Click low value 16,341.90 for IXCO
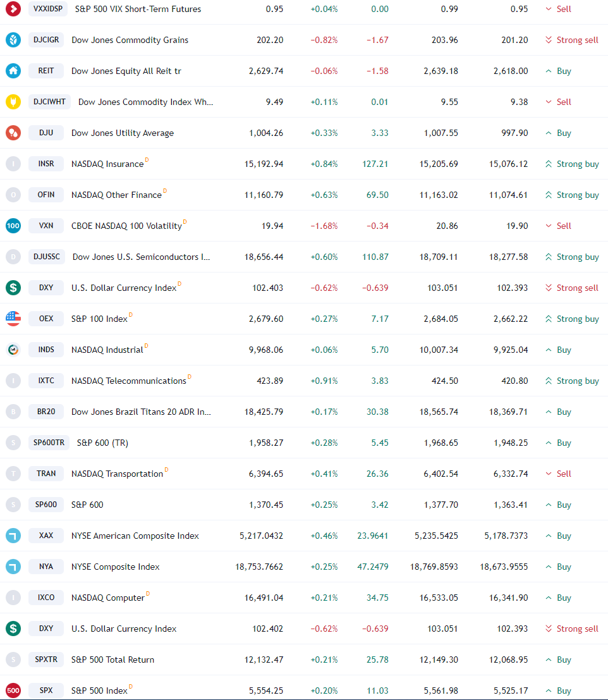 click(509, 598)
